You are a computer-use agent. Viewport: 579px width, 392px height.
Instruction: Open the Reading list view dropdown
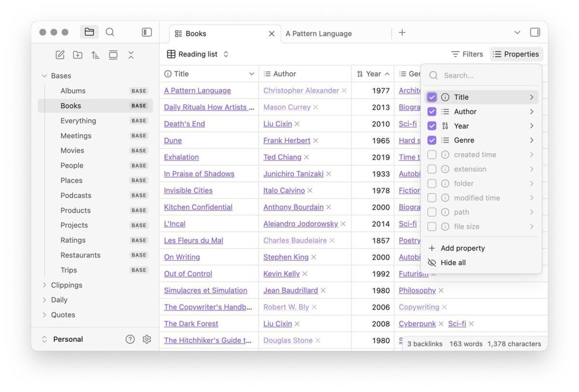click(198, 54)
